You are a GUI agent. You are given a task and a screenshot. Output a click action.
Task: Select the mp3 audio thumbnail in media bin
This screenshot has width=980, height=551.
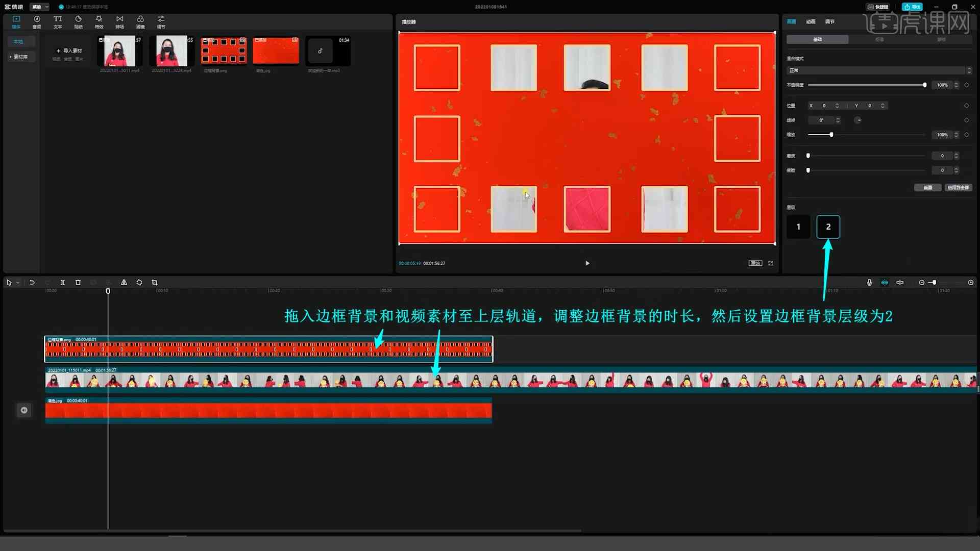[x=328, y=51]
